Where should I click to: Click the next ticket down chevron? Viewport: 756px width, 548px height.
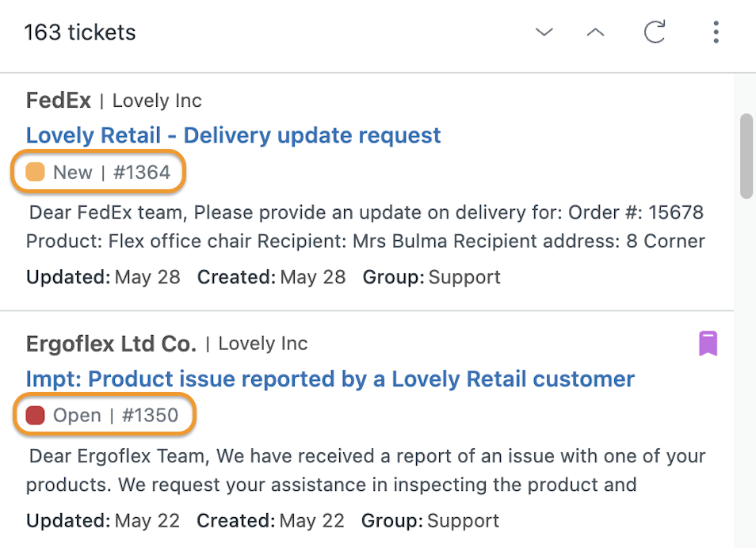click(x=544, y=32)
